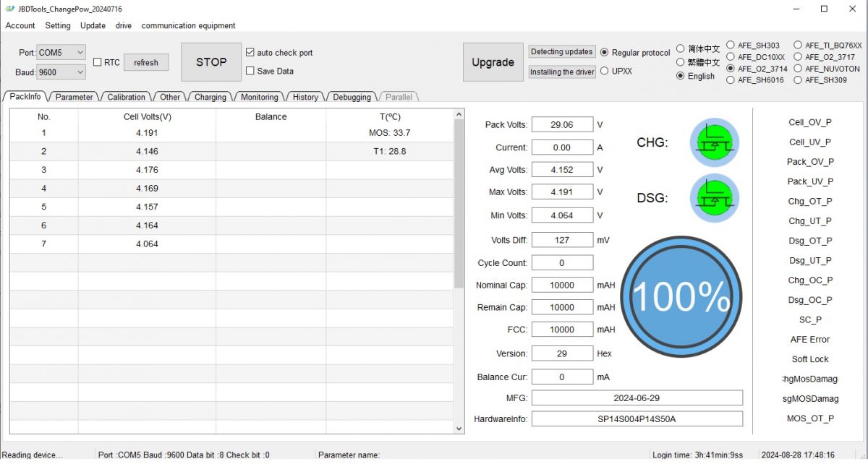868x464 pixels.
Task: Choose the AFE_DC10XX chip option
Action: [x=731, y=56]
